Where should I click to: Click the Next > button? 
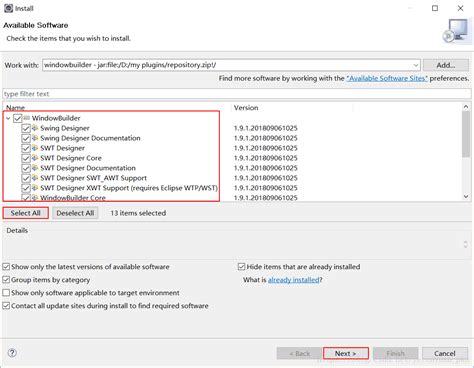tap(346, 353)
